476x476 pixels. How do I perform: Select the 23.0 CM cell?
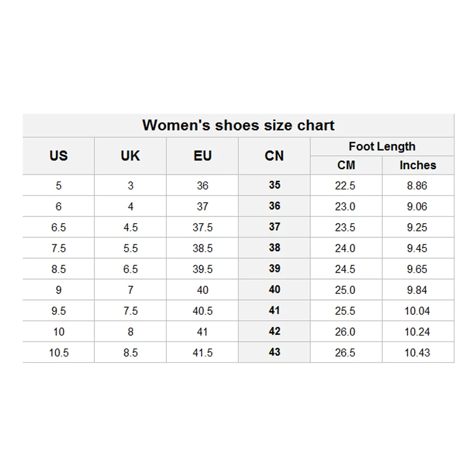tap(345, 206)
